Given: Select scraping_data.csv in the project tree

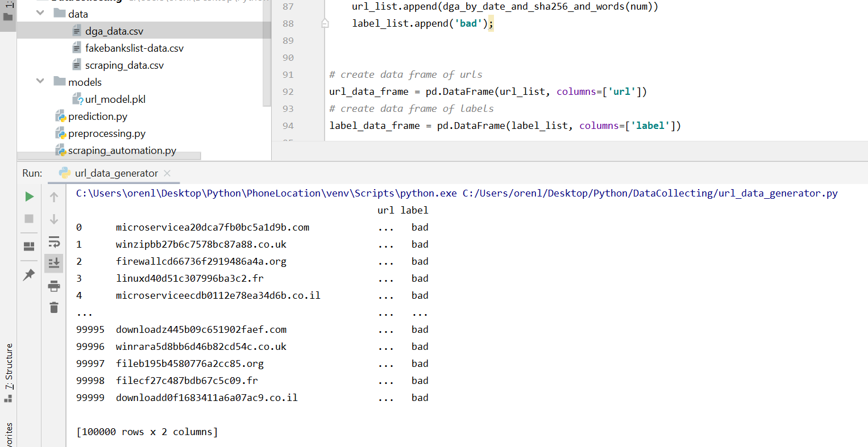Looking at the screenshot, I should (x=124, y=65).
